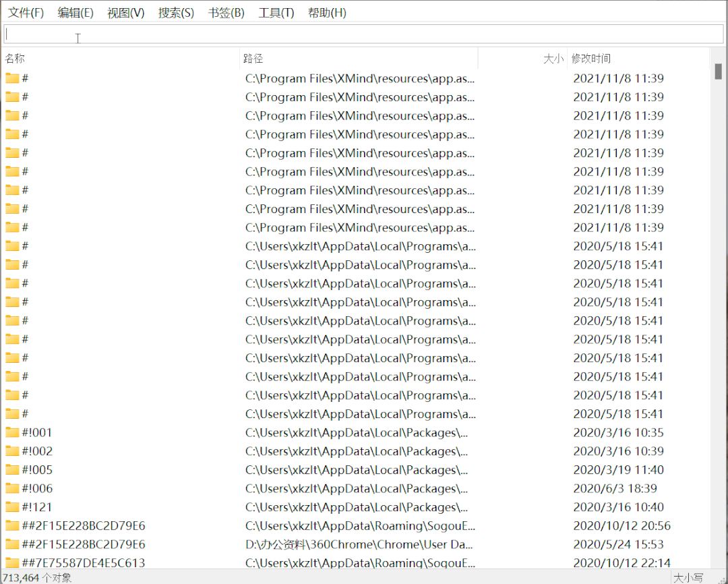This screenshot has height=584, width=728.
Task: Open the 工具(T) menu
Action: tap(276, 13)
